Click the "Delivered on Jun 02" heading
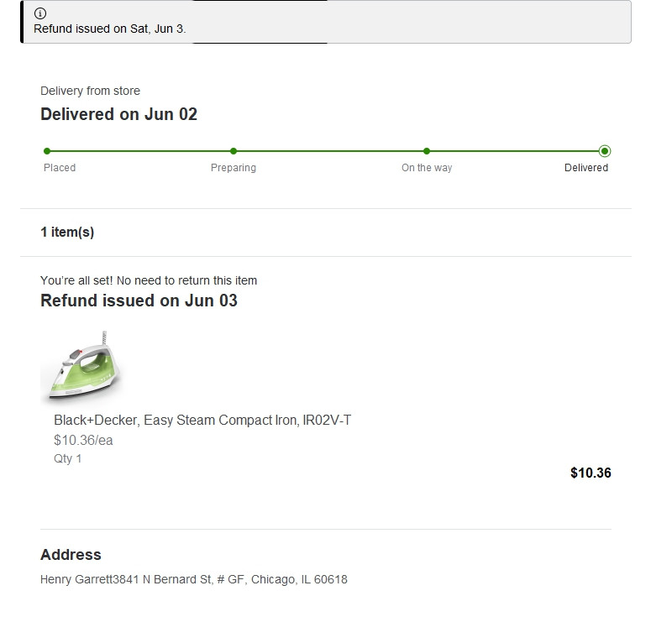The height and width of the screenshot is (643, 672). (118, 114)
